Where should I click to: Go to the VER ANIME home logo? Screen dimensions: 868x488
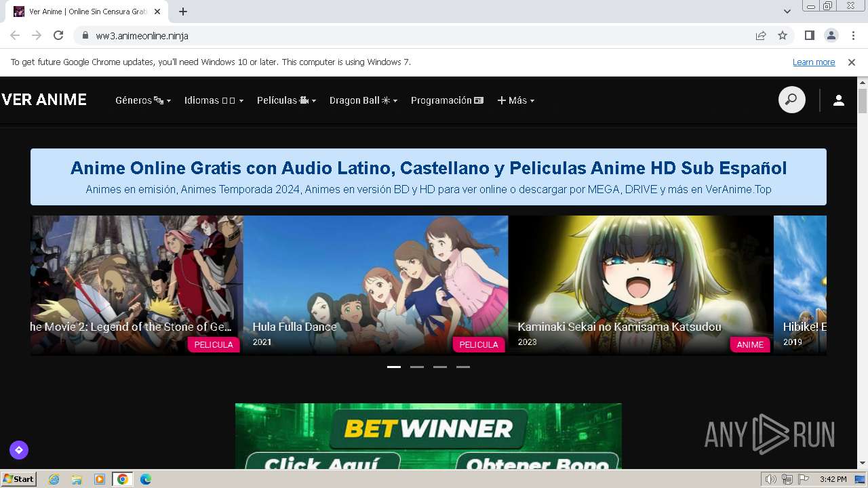pos(44,100)
